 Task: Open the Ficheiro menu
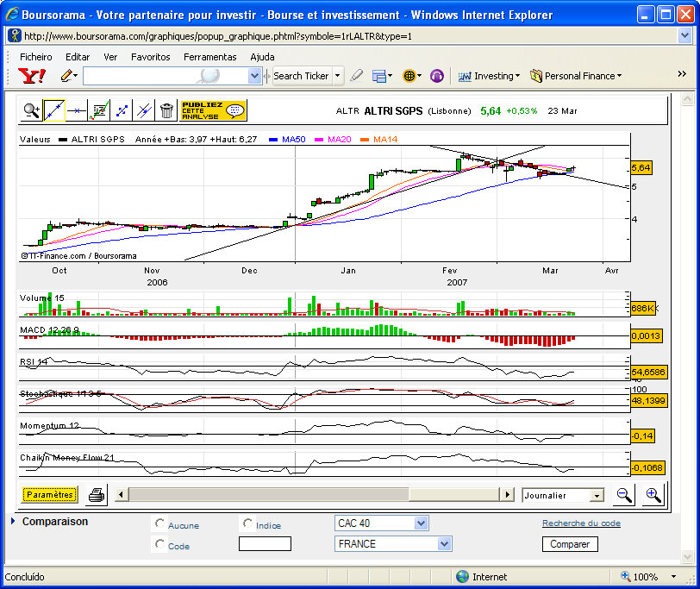pyautogui.click(x=35, y=57)
